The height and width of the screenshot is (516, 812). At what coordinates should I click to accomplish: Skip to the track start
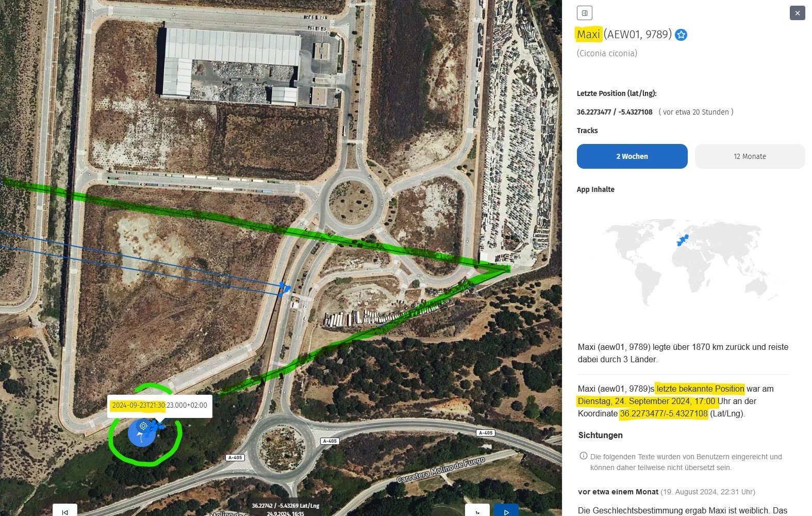click(x=65, y=510)
